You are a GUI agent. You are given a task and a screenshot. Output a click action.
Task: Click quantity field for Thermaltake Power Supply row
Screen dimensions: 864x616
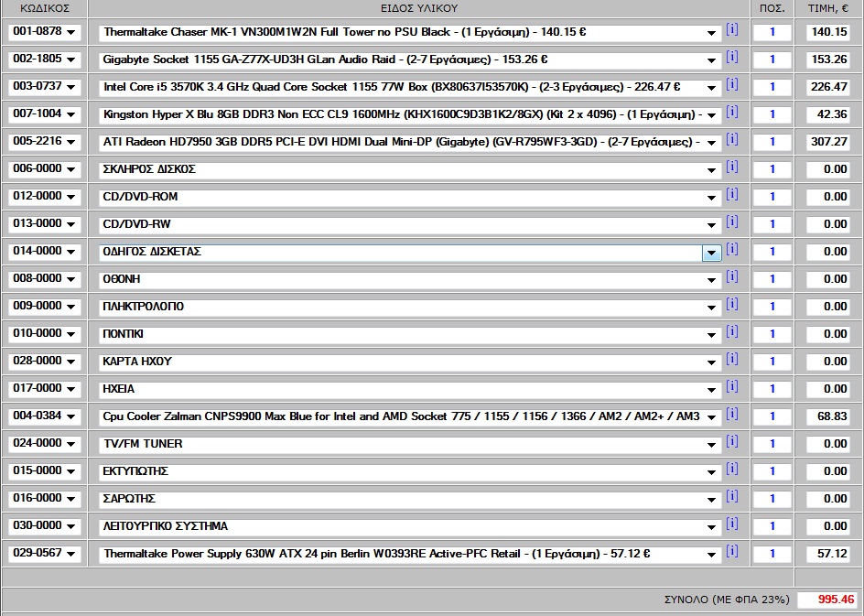coord(772,553)
